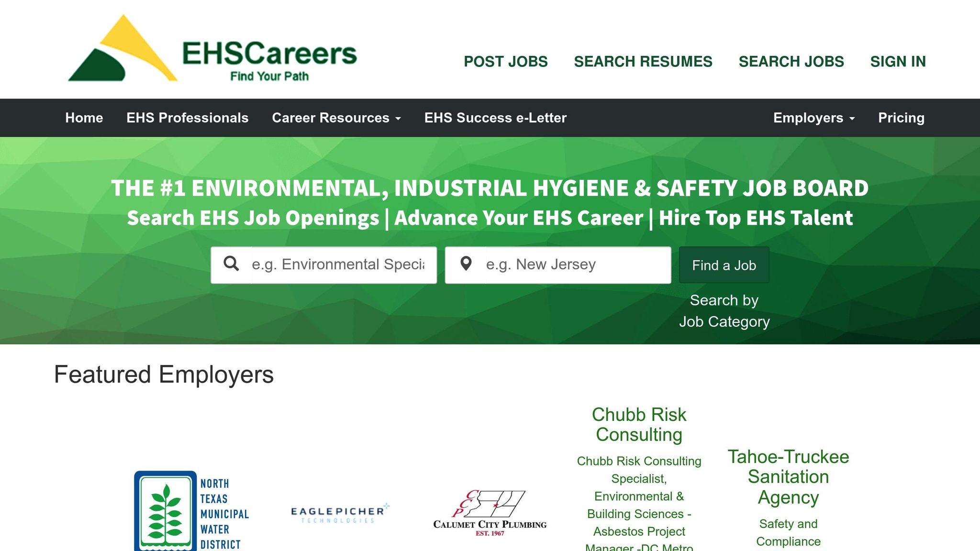
Task: Click the SIGN IN link
Action: click(x=898, y=61)
